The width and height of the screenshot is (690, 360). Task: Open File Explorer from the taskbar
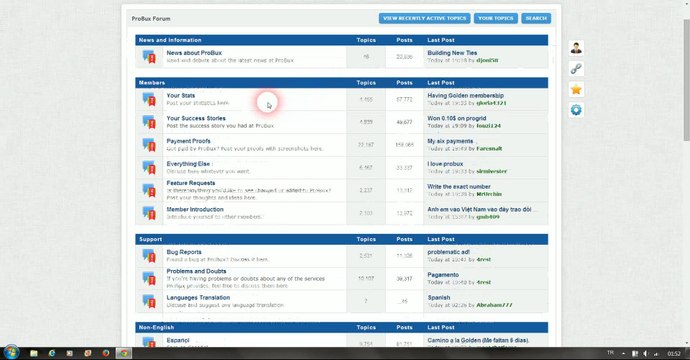coord(34,353)
